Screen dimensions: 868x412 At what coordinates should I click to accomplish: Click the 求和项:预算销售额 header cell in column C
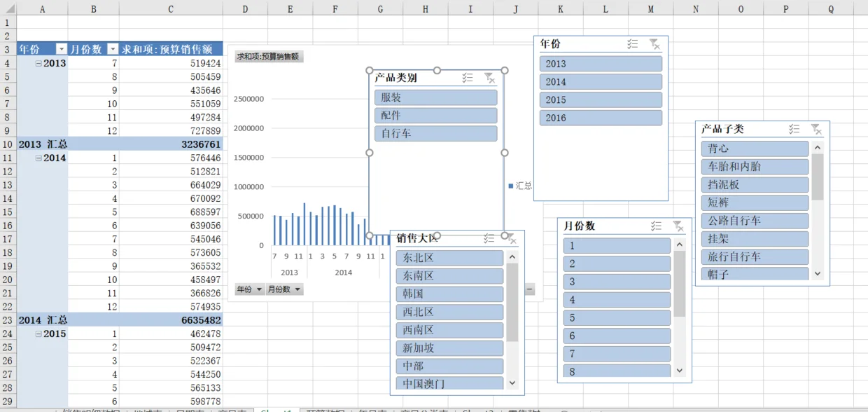171,49
